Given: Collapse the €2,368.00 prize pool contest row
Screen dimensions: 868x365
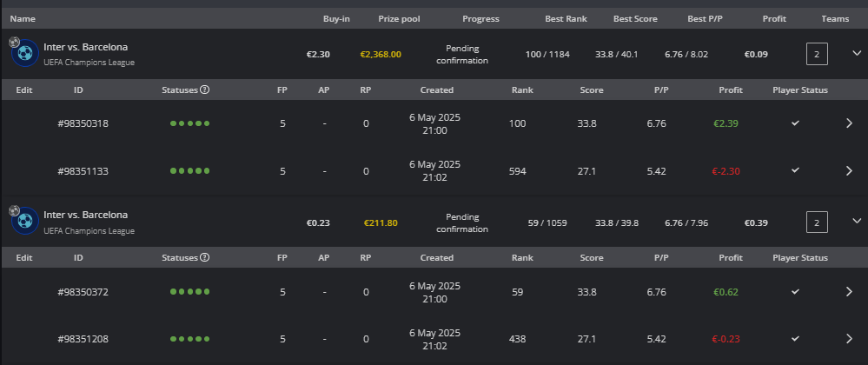Looking at the screenshot, I should 857,53.
